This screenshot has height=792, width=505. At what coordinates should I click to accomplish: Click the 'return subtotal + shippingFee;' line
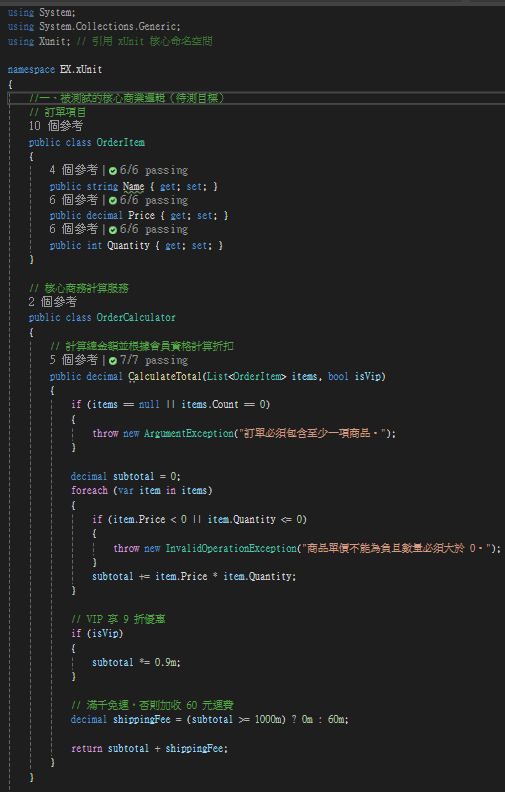(149, 749)
